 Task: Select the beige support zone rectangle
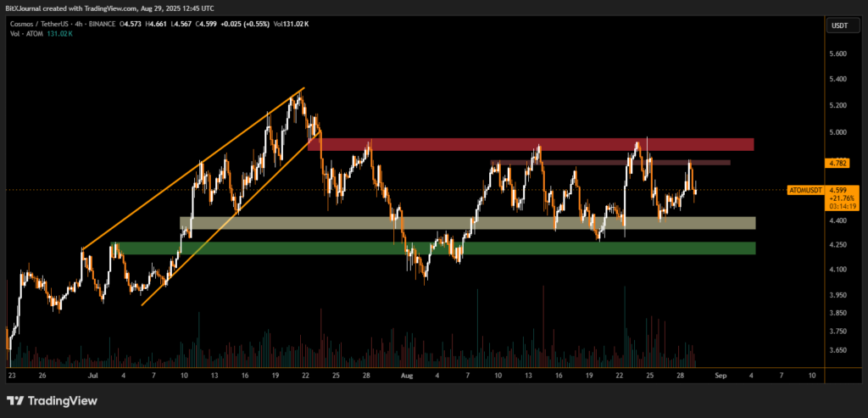click(x=466, y=223)
